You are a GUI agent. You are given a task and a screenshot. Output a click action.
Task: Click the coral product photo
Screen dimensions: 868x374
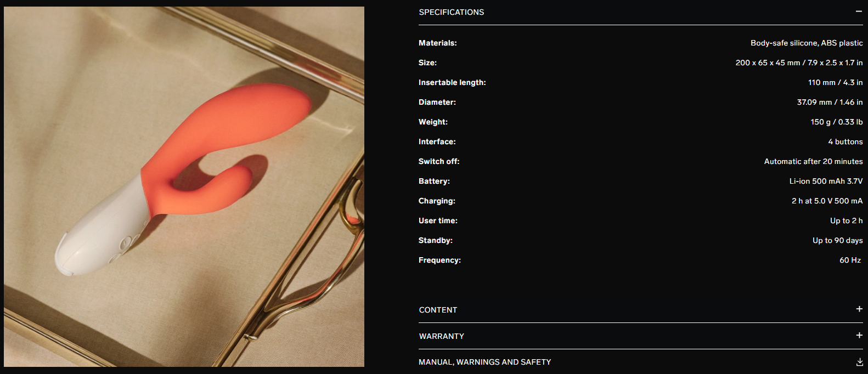pyautogui.click(x=184, y=186)
